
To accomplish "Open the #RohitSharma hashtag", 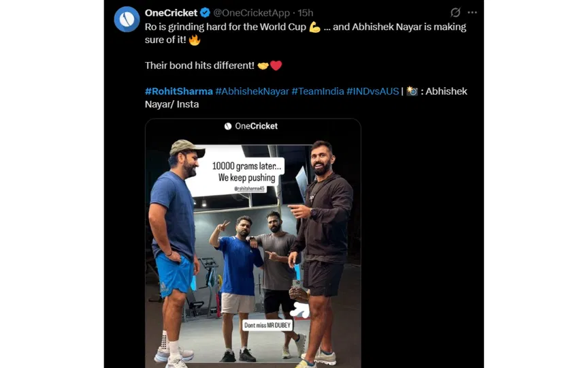I will (x=178, y=91).
